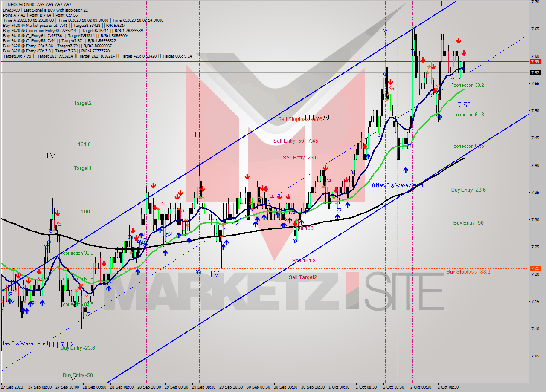Select the 'Sell 161.8' label
This screenshot has width=546, height=392.
click(x=304, y=261)
